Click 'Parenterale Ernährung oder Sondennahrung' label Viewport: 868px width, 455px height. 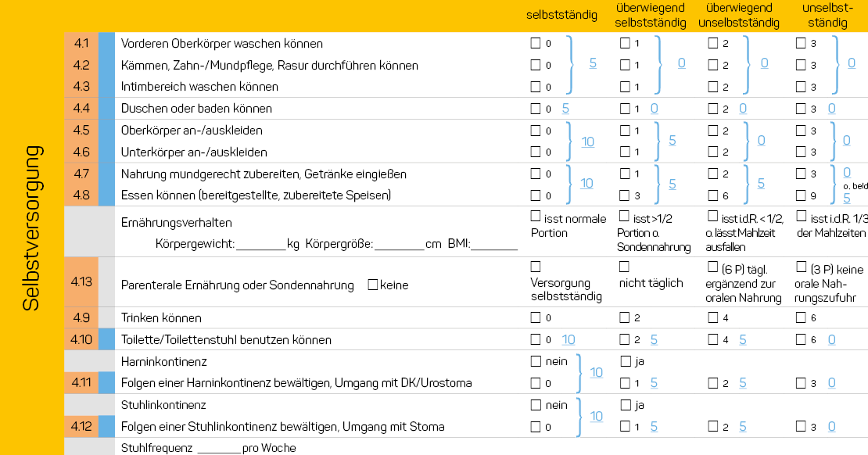click(238, 285)
